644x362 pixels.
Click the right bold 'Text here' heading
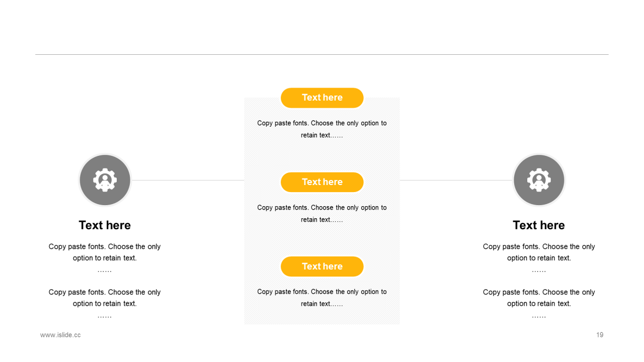tap(539, 225)
